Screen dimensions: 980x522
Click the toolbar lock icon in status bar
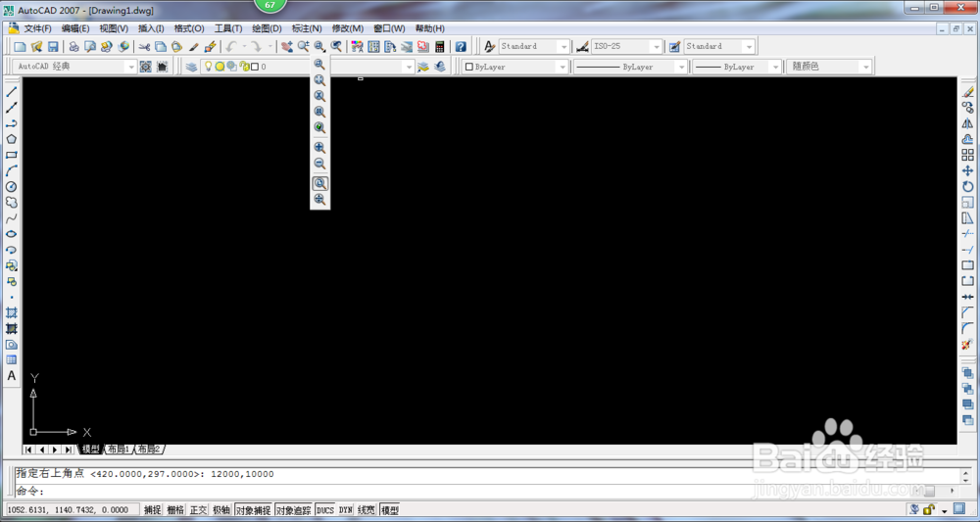929,510
